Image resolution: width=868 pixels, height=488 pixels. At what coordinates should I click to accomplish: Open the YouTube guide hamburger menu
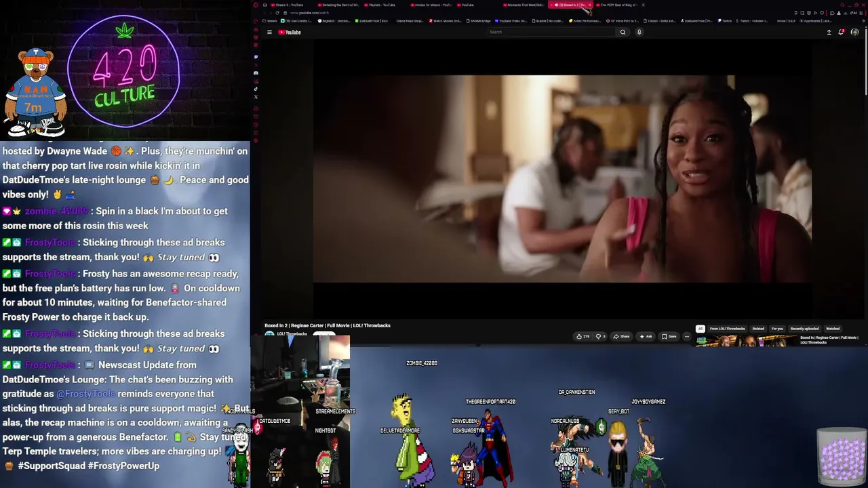[x=269, y=32]
